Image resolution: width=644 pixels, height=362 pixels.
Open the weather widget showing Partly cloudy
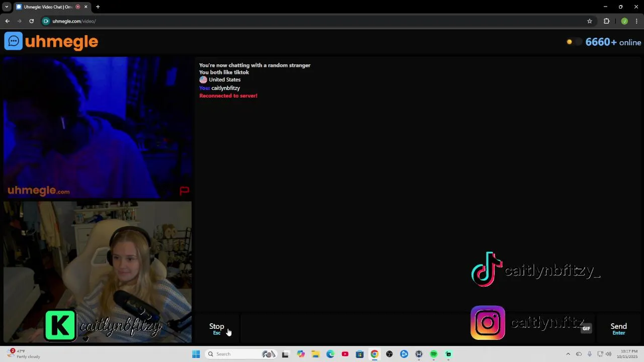coord(24,354)
